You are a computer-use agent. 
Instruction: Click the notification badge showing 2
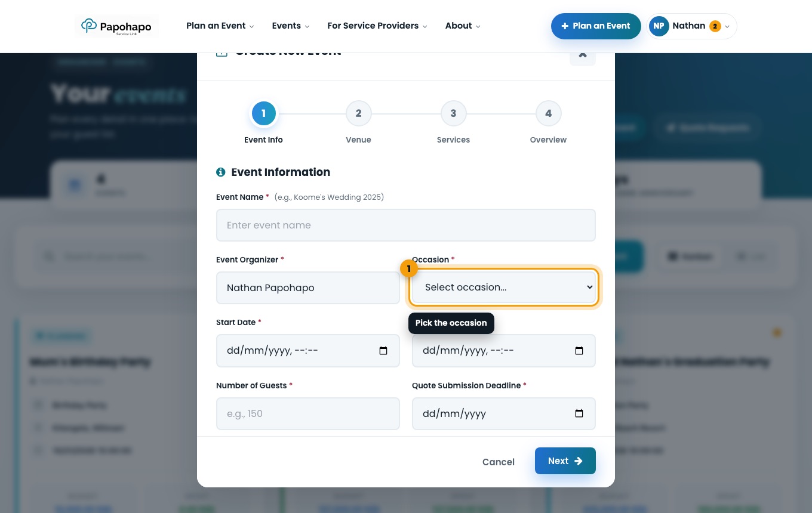tap(715, 26)
